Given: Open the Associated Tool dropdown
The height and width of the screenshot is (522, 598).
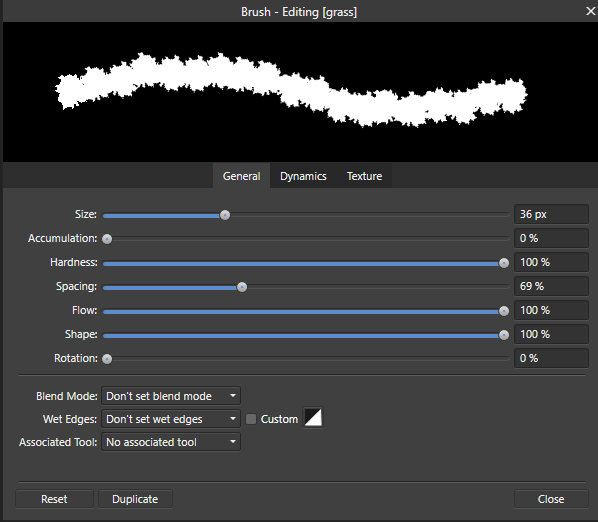Looking at the screenshot, I should pyautogui.click(x=171, y=442).
